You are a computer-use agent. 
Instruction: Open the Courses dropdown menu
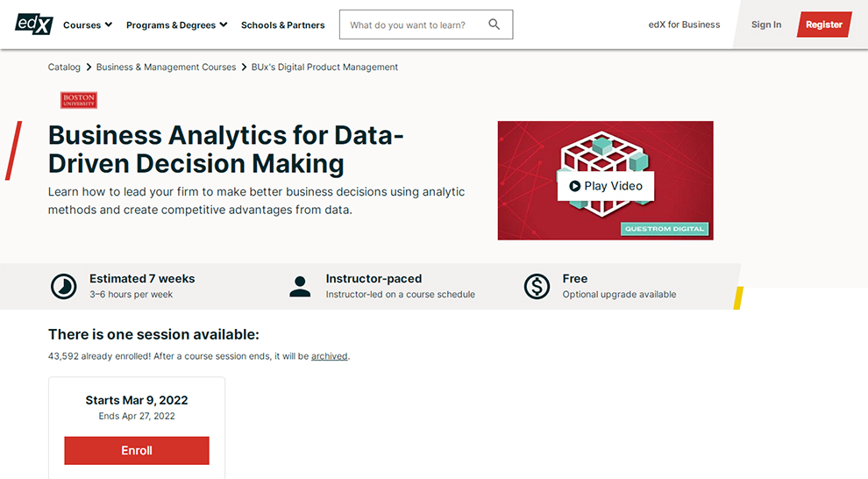tap(88, 25)
